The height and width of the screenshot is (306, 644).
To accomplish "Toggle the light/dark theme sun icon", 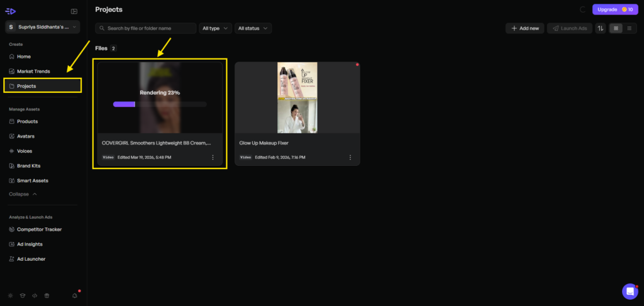I will [x=10, y=295].
